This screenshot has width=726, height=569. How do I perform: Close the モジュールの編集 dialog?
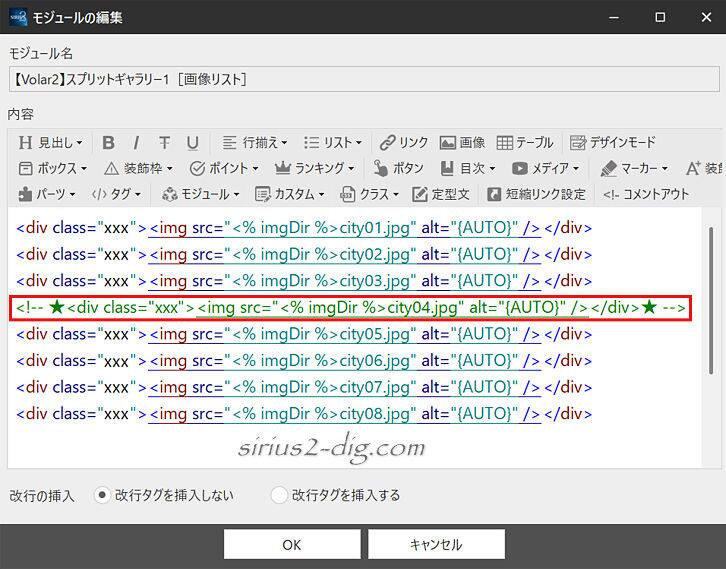tap(706, 17)
